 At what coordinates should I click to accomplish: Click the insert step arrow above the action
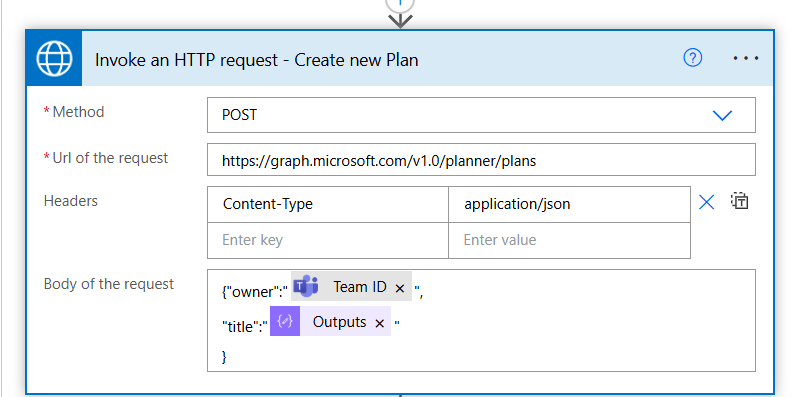[x=400, y=20]
